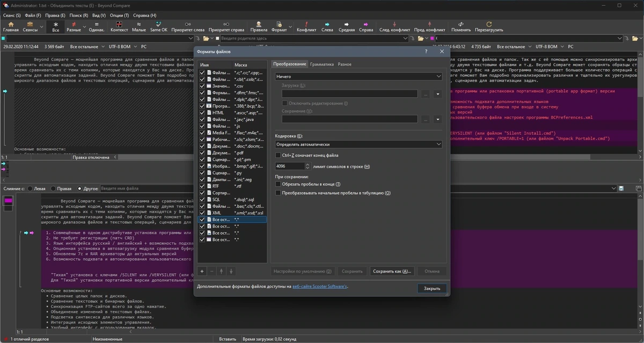Image resolution: width=644 pixels, height=343 pixels.
Task: Select Приоритет слева option
Action: point(188,27)
